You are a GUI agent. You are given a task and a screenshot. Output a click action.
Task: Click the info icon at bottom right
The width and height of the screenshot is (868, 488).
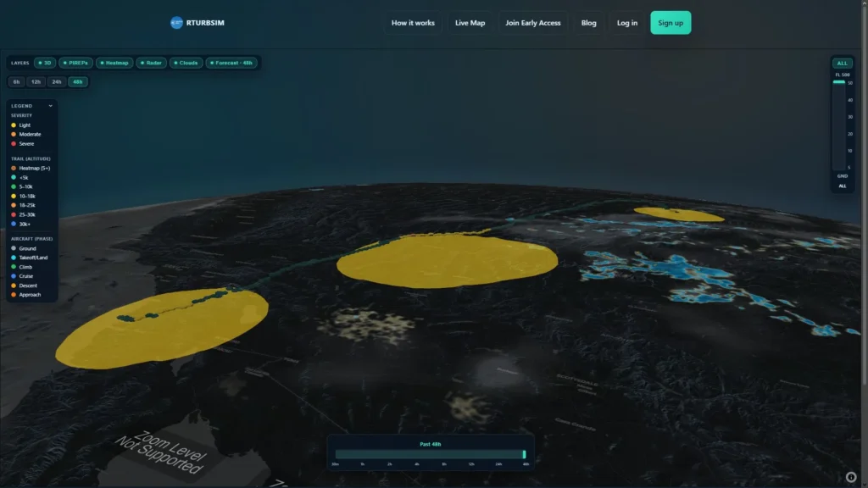click(851, 477)
